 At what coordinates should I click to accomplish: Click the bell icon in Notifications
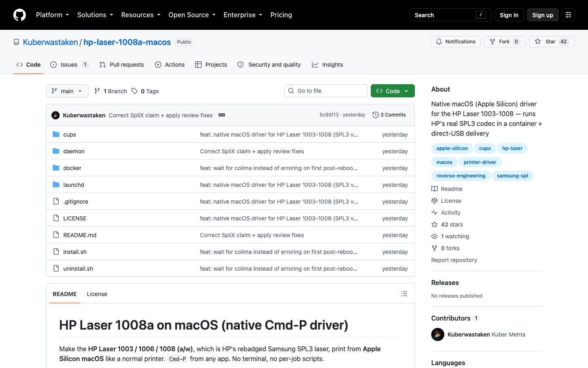coord(439,42)
